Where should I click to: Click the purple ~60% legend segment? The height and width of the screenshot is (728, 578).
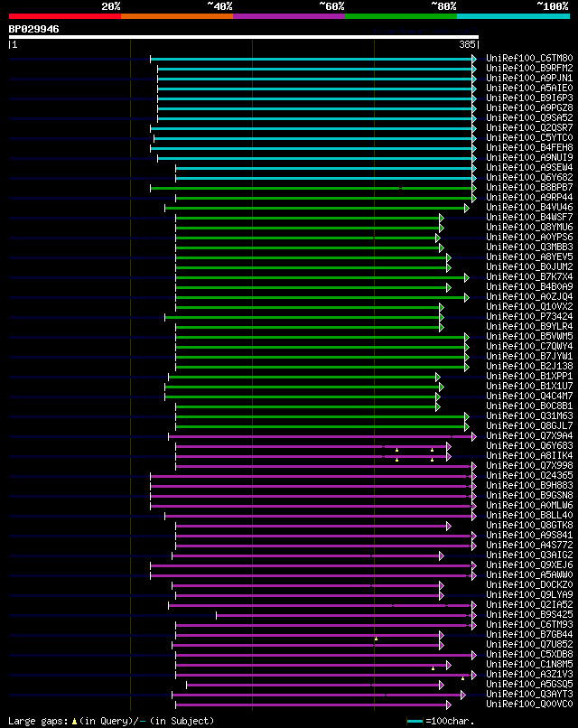tap(289, 16)
